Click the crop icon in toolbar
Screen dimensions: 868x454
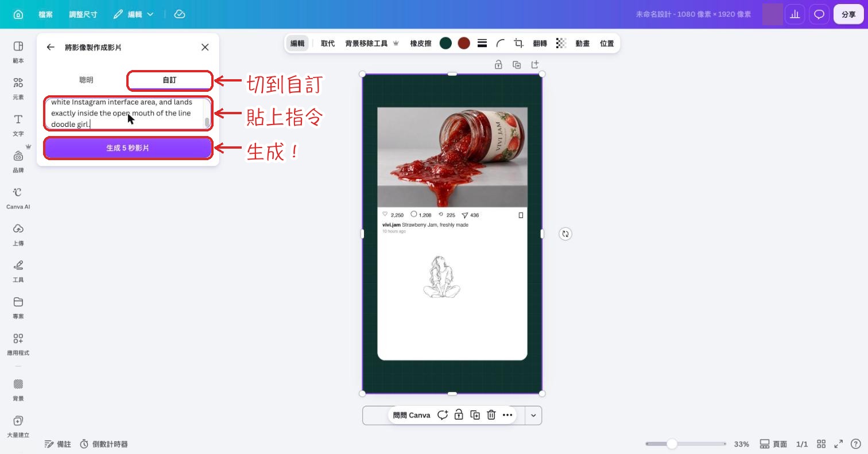518,43
